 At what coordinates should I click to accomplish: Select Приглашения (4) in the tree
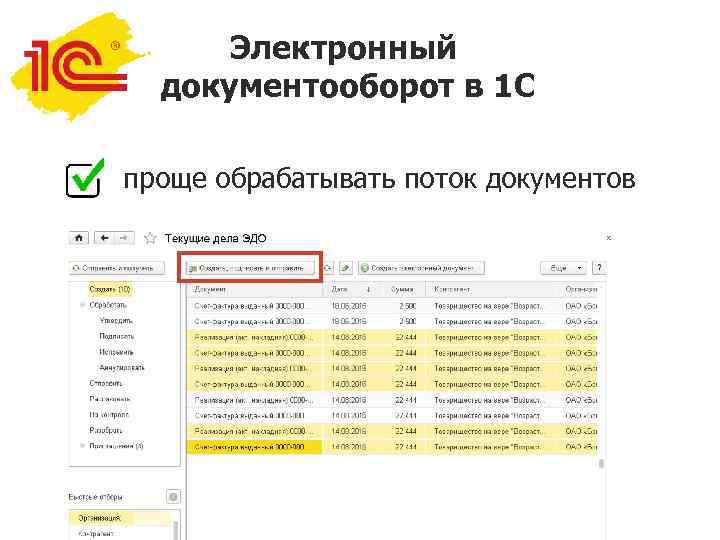[116, 446]
